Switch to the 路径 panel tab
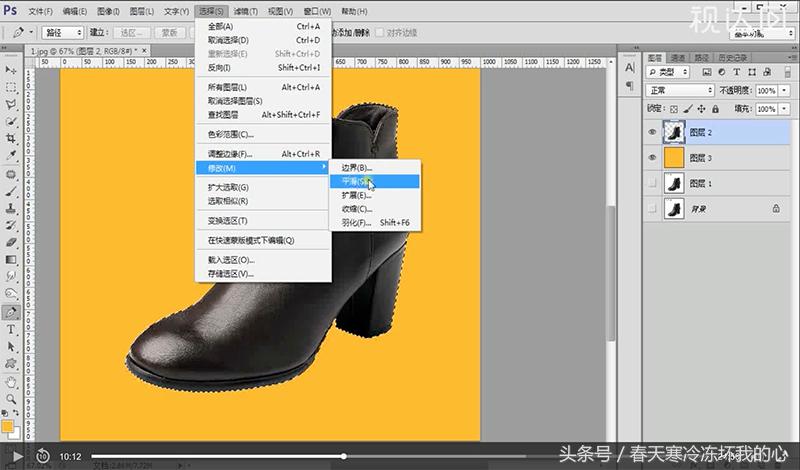Screen dimensions: 800x470 point(702,58)
